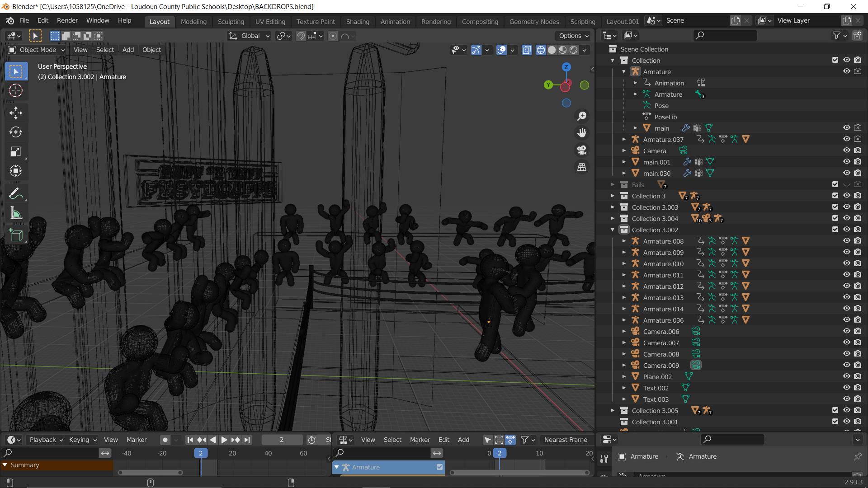Click the Add Cube tool
Viewport: 868px width, 488px height.
coord(16,235)
